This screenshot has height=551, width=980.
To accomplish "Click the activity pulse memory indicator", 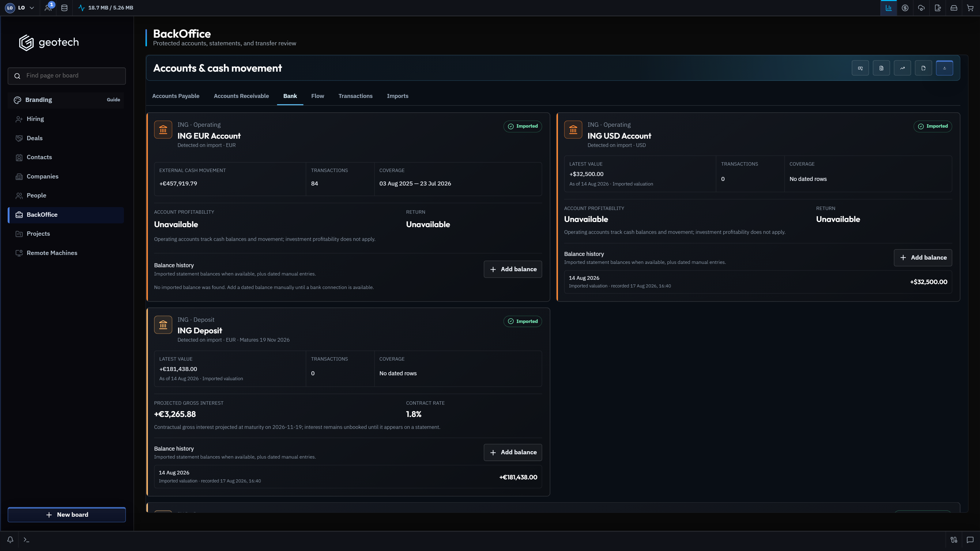I will point(106,8).
